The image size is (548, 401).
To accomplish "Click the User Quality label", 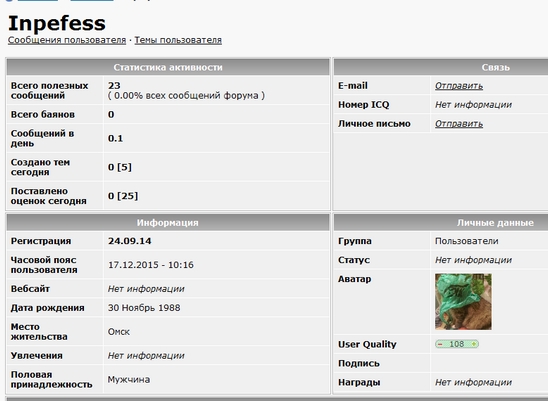I will pyautogui.click(x=367, y=345).
